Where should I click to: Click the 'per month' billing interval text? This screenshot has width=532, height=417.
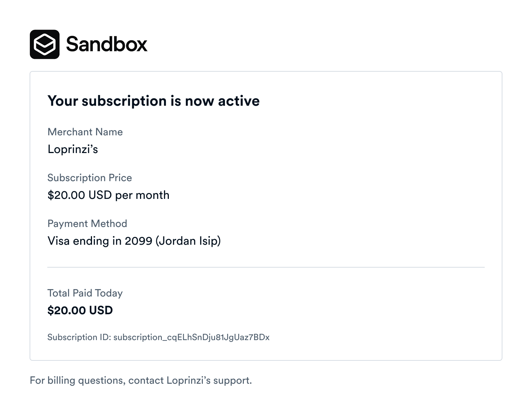tap(142, 195)
